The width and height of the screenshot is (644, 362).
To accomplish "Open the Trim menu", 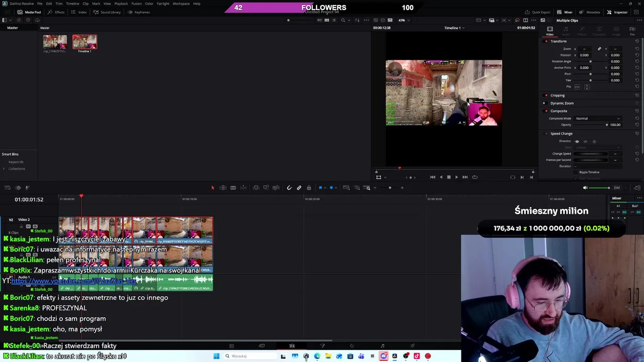I will (59, 4).
